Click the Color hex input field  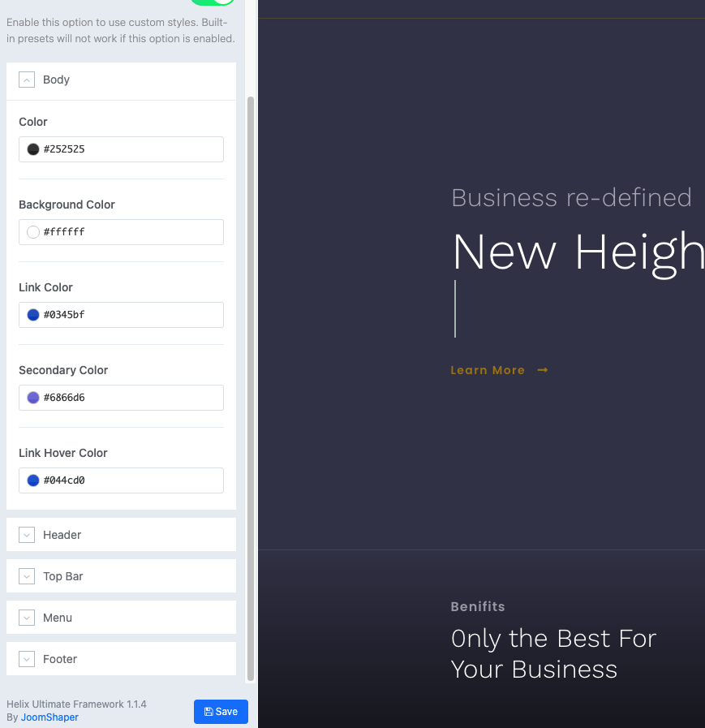(x=121, y=149)
